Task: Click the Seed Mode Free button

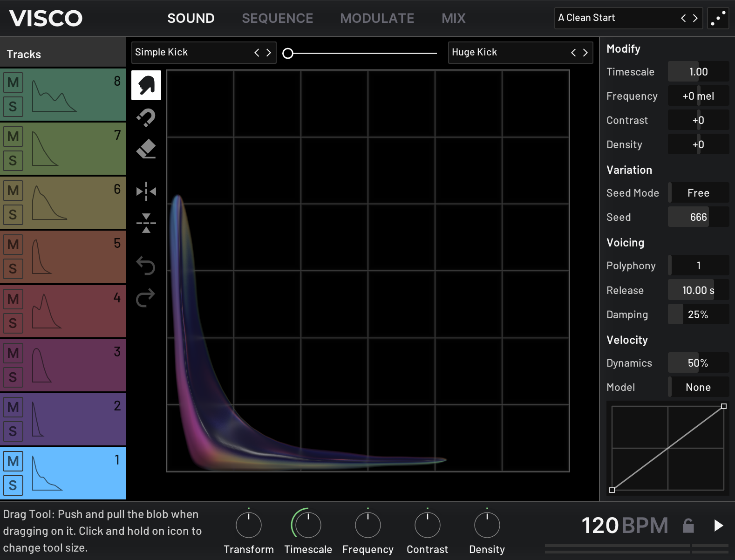Action: [698, 193]
